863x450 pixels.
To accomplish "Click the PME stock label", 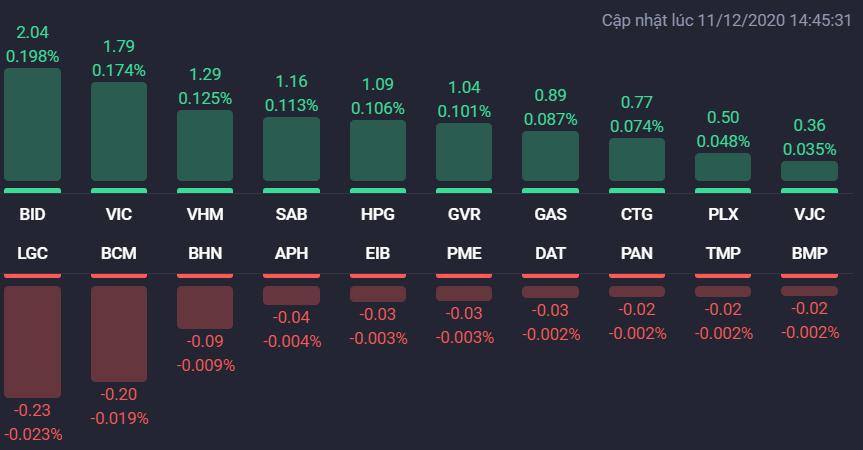I will click(464, 253).
